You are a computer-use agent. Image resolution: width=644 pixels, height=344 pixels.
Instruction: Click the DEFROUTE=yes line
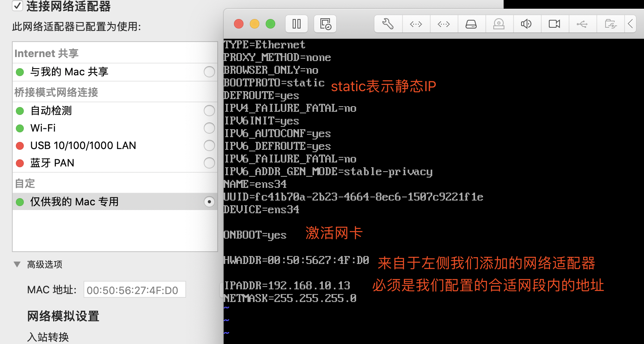pyautogui.click(x=261, y=96)
